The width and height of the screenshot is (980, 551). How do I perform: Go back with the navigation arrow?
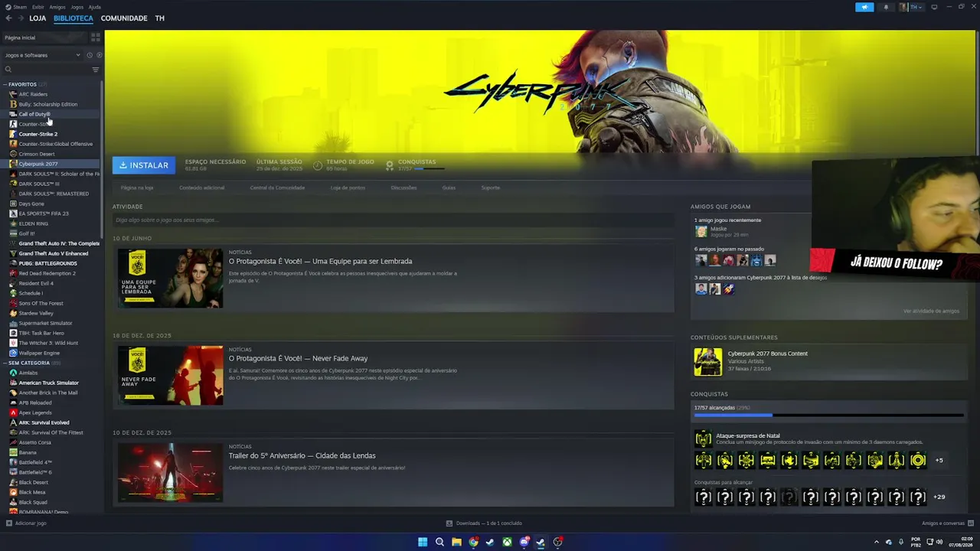pyautogui.click(x=9, y=18)
